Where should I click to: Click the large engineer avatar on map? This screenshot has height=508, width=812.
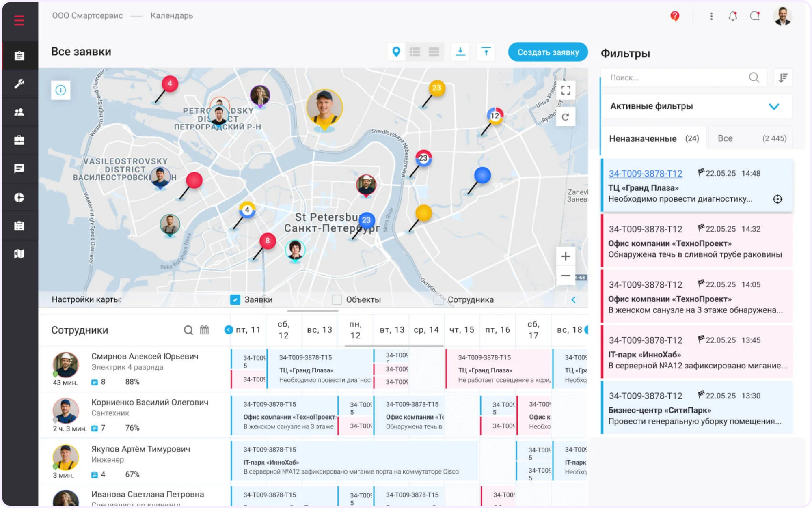[x=324, y=108]
